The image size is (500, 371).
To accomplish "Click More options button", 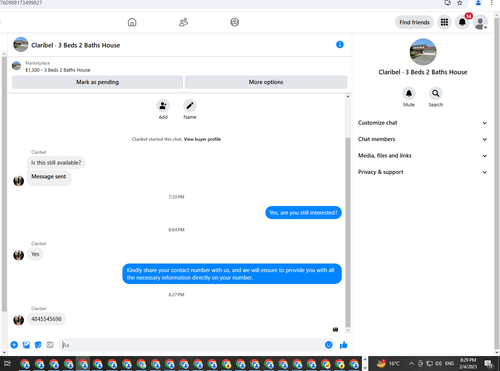I will (x=266, y=82).
